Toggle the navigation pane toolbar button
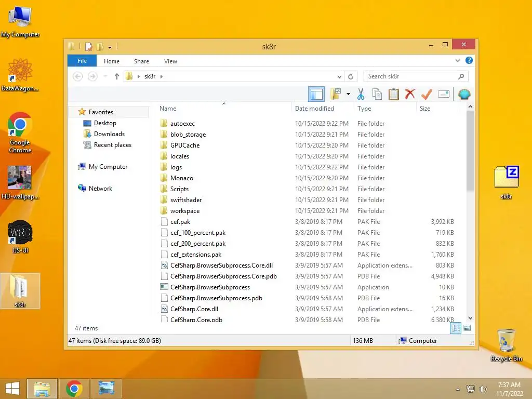532x399 pixels. 316,95
